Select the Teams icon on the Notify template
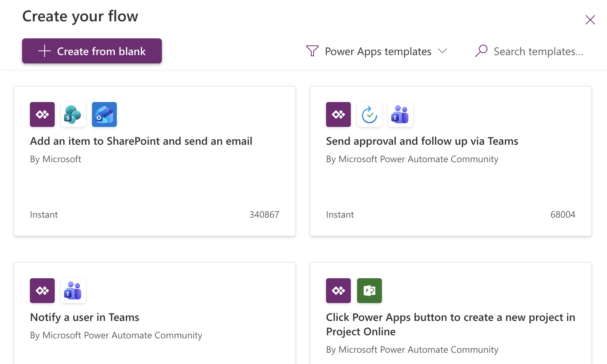The image size is (607, 364). (x=73, y=290)
